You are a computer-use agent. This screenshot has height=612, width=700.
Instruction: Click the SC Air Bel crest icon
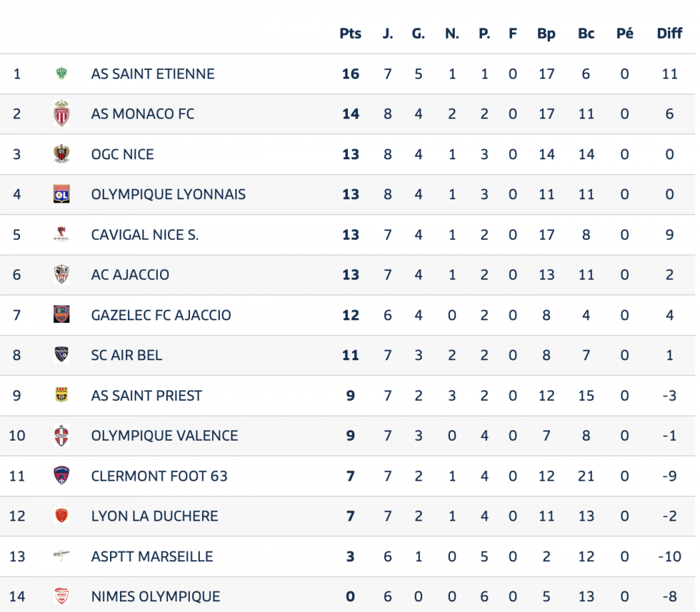[61, 355]
